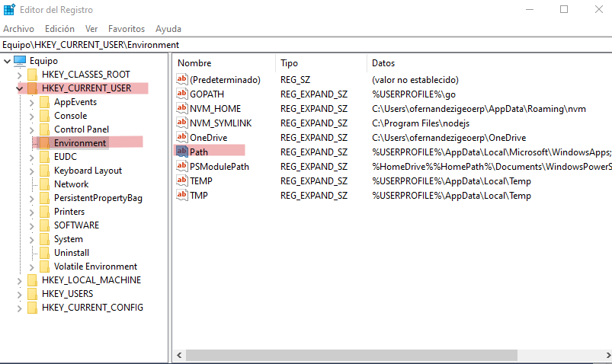This screenshot has width=612, height=364.
Task: Click C:\Program Files\nodejs data cell
Action: (x=421, y=123)
